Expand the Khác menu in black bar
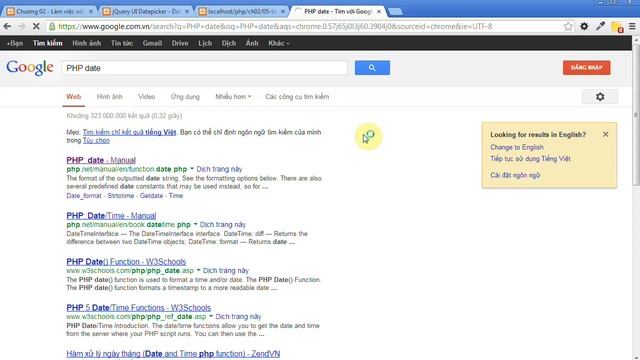This screenshot has width=640, height=360. tap(279, 43)
